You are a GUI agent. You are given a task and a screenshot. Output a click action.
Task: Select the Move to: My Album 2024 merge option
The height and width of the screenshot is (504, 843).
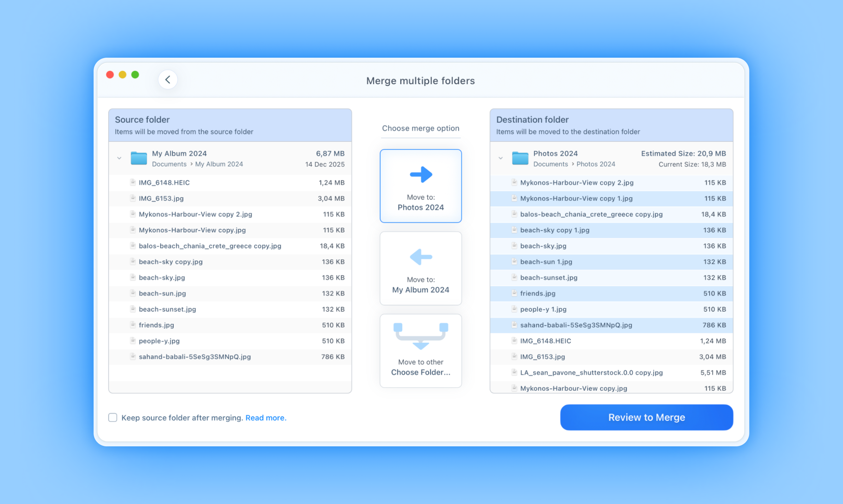(x=421, y=268)
